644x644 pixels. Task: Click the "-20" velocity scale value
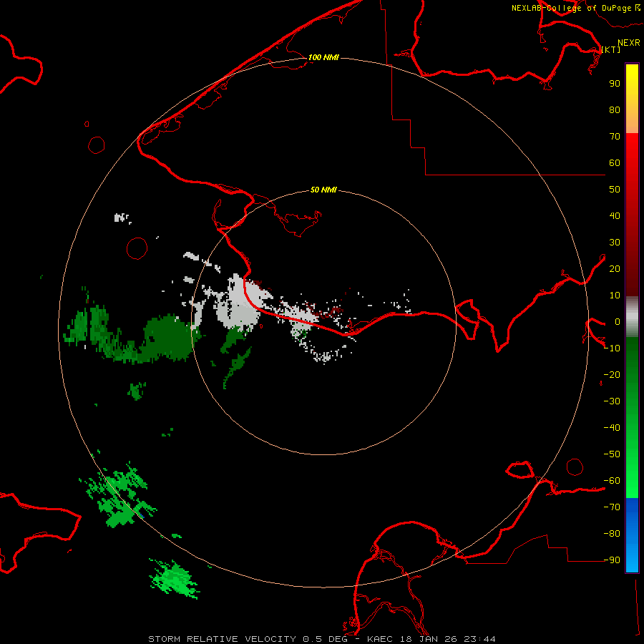[x=612, y=375]
